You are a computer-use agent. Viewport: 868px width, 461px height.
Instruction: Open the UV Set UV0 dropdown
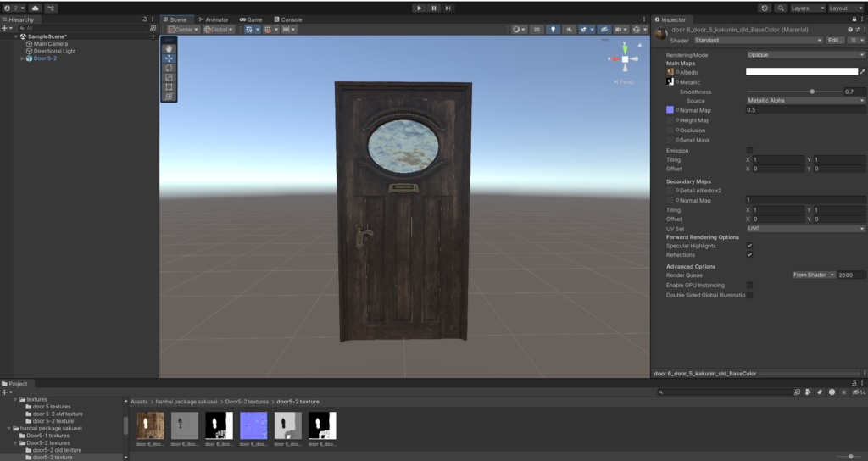tap(805, 229)
